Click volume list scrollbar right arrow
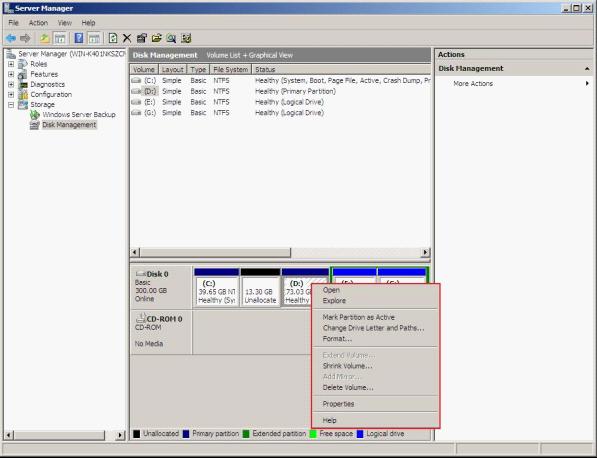 425,252
